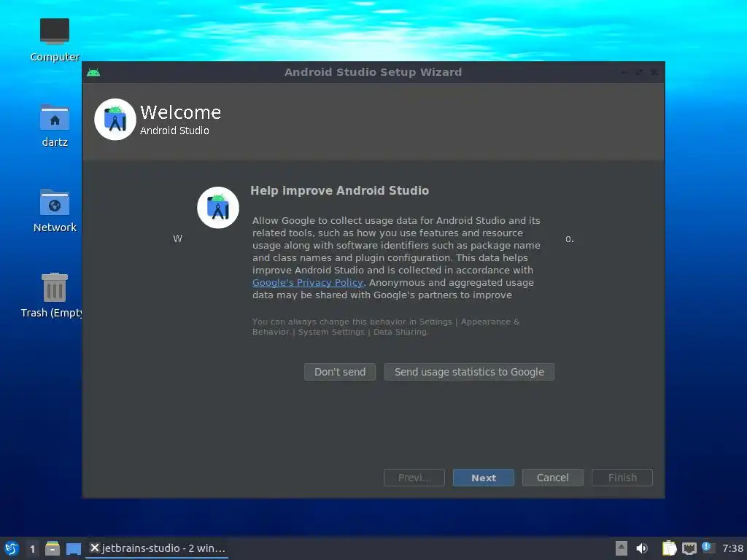Click the Android Studio Setup Wizard title text
Image resolution: width=747 pixels, height=560 pixels.
tap(373, 72)
